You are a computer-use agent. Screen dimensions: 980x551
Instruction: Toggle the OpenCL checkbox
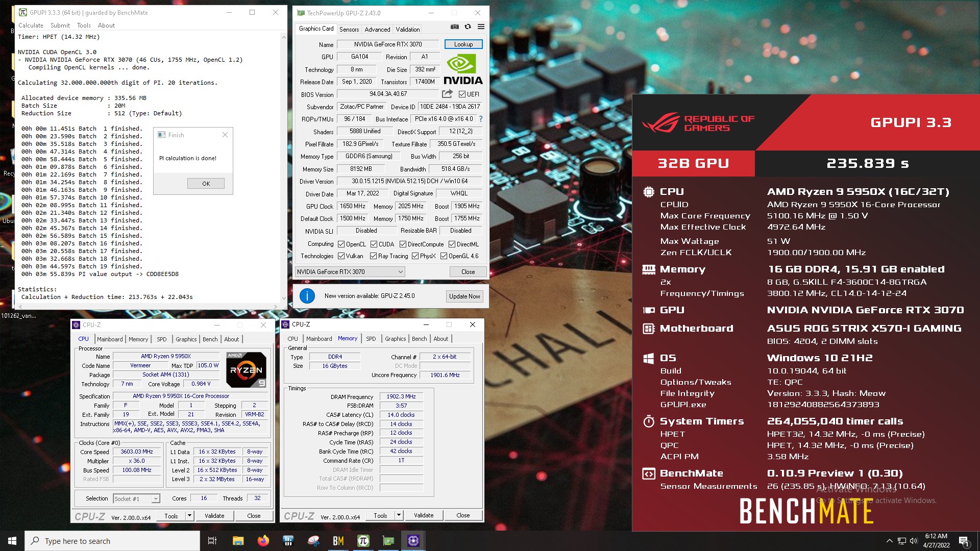pos(341,244)
